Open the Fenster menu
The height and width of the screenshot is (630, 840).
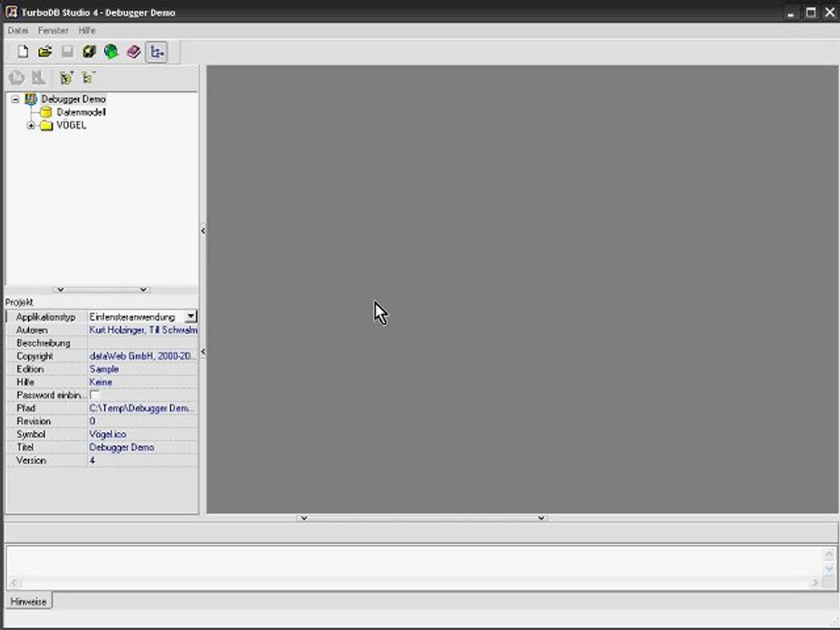53,31
